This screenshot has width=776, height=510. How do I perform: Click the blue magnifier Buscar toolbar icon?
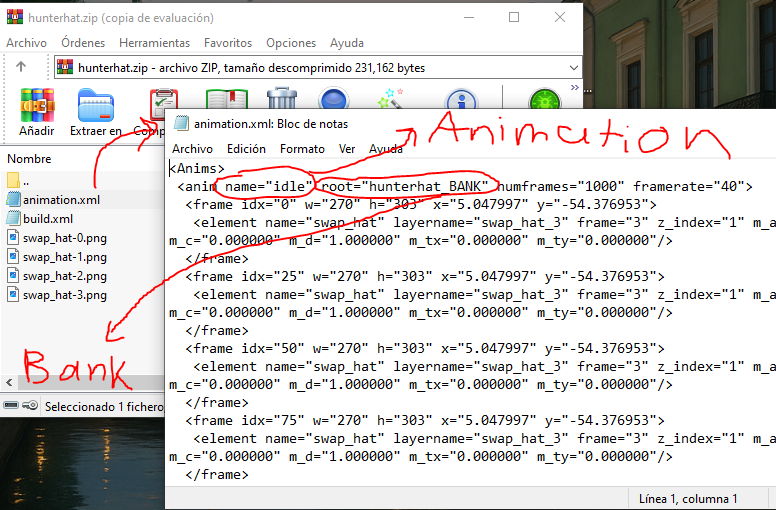[334, 98]
